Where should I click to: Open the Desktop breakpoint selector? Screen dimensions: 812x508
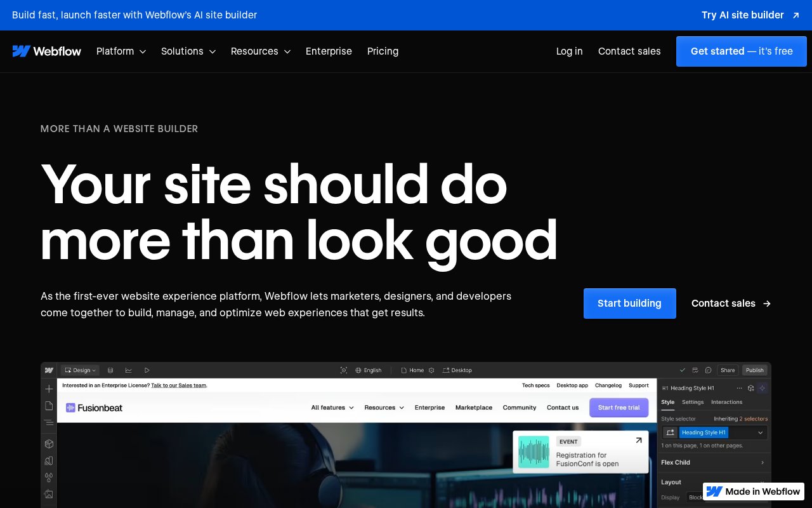(x=457, y=370)
